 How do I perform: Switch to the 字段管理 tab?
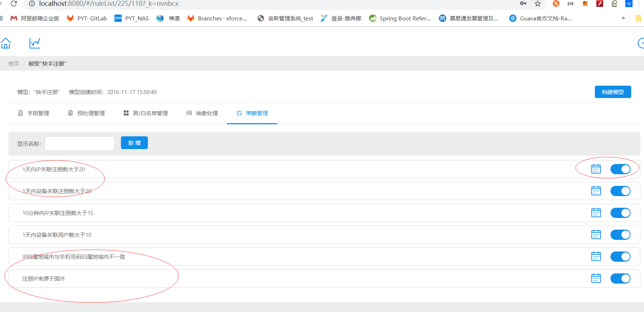34,113
